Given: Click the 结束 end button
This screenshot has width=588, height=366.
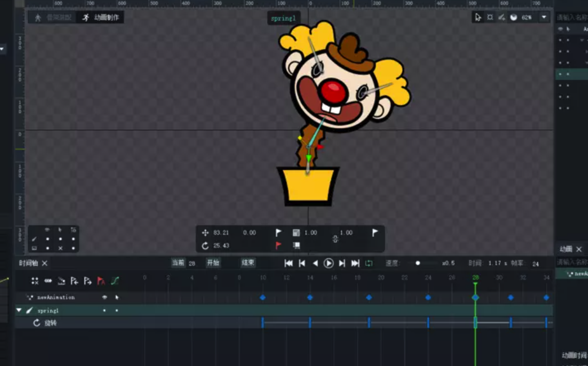Looking at the screenshot, I should (x=248, y=263).
